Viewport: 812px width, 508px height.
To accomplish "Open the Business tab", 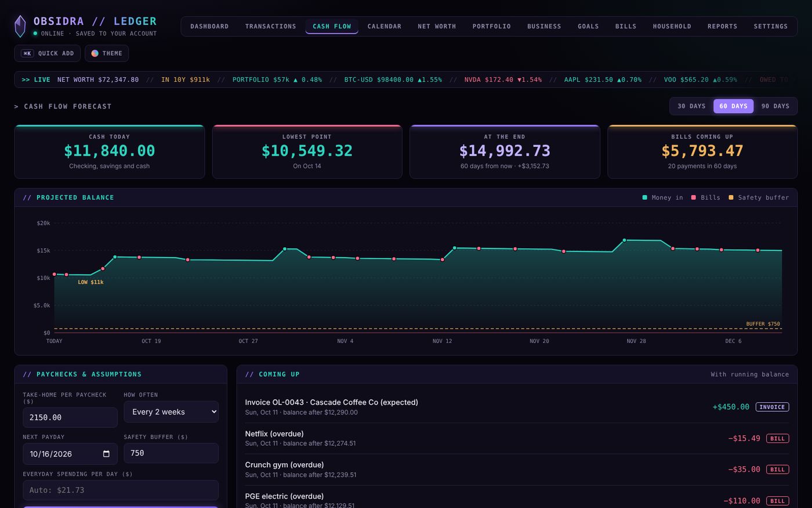I will click(544, 27).
